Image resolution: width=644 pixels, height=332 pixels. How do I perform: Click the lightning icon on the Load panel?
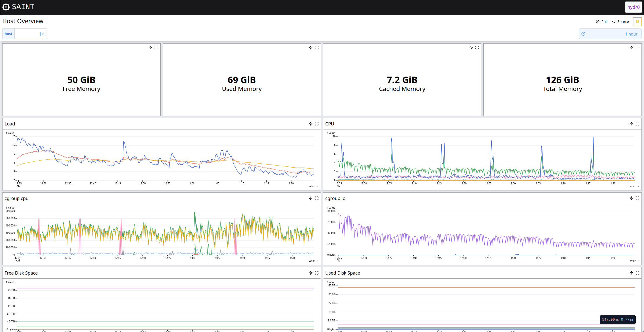310,124
